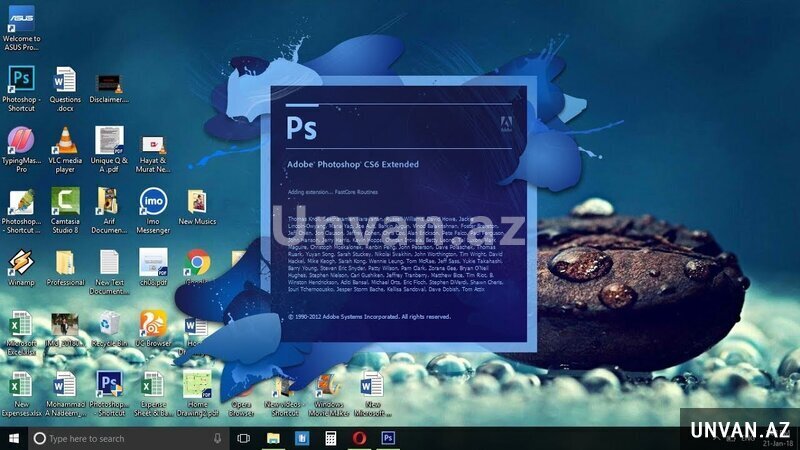Click the Questions.docx Word file
This screenshot has height=450, width=800.
click(x=65, y=80)
